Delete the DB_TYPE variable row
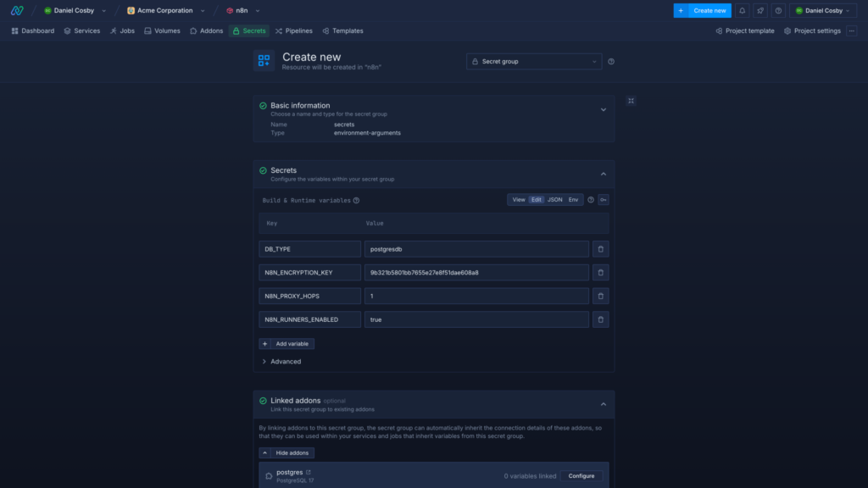Image resolution: width=868 pixels, height=488 pixels. point(601,249)
